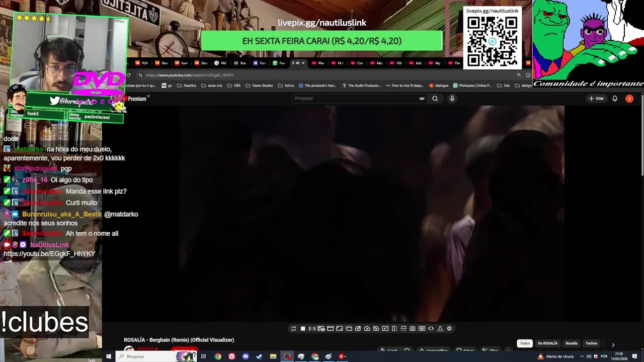
Task: Open the speedometer playback speed icon
Action: (x=367, y=328)
